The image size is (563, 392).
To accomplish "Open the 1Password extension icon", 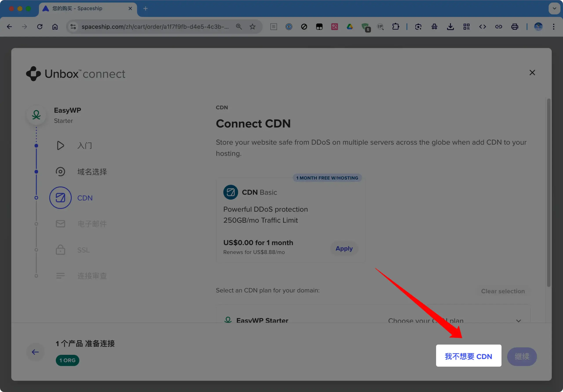I will coord(289,27).
